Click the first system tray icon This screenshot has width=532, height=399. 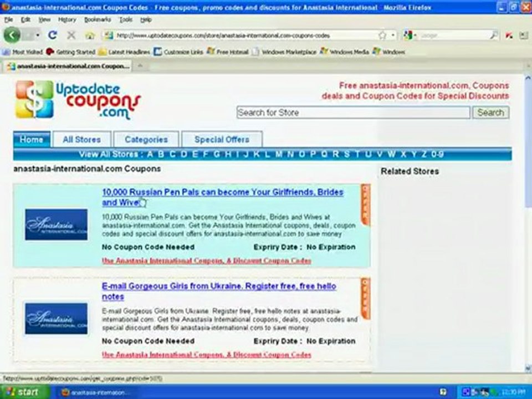point(466,392)
